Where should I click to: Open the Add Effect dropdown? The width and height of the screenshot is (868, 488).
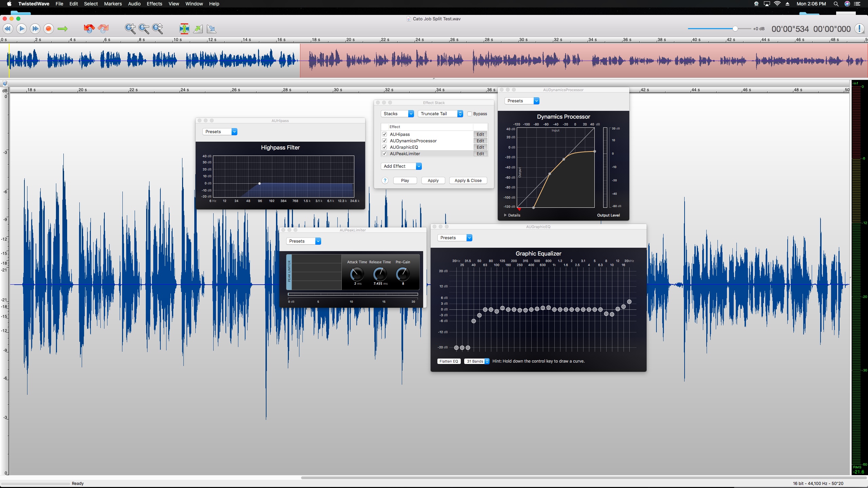click(x=401, y=166)
